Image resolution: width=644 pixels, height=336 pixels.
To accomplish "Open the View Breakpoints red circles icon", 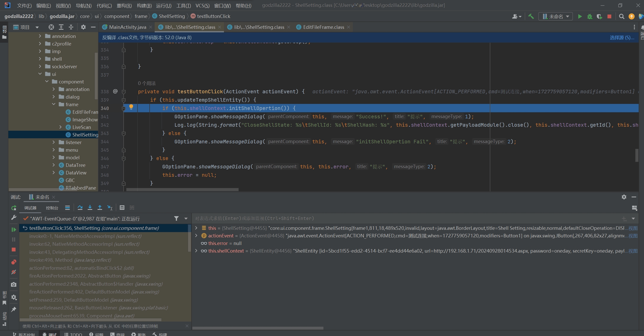I will click(13, 262).
